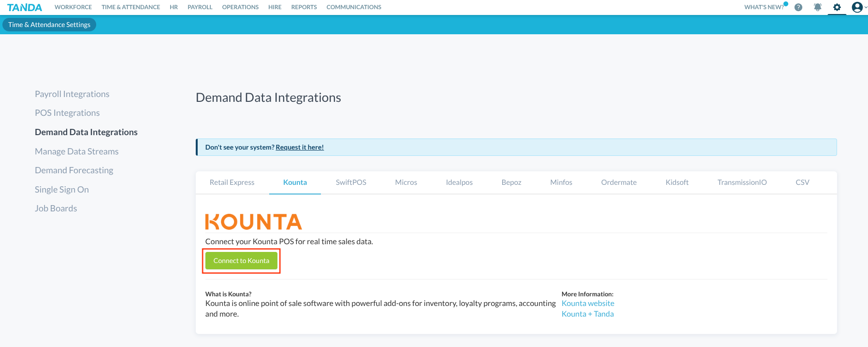Open the Communications menu
The height and width of the screenshot is (347, 868).
[354, 7]
